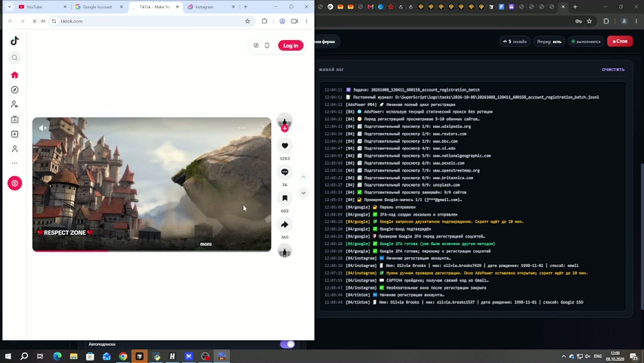Show hidden tray icons chevron
The width and height of the screenshot is (644, 363).
click(x=563, y=356)
